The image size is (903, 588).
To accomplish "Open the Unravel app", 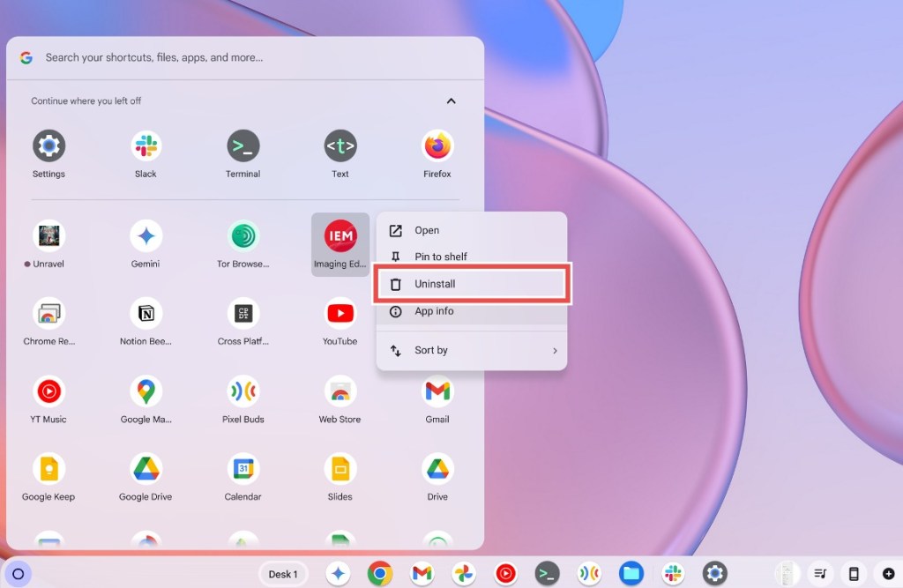I will 49,244.
